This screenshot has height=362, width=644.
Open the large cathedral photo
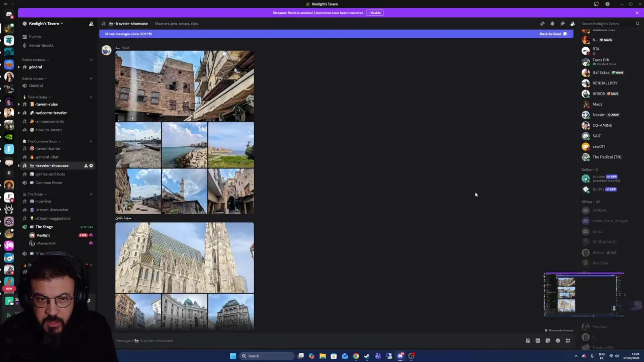(x=185, y=258)
